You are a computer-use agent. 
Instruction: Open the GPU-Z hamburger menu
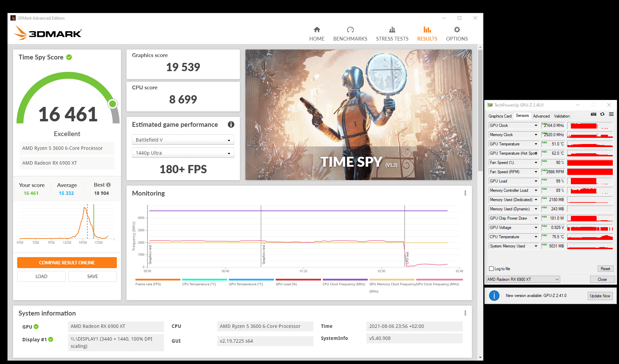611,114
